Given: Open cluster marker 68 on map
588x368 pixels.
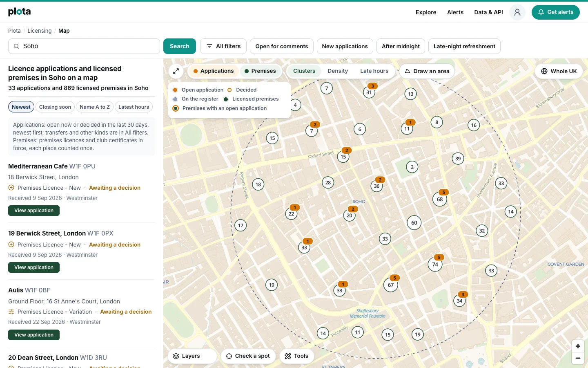Looking at the screenshot, I should coord(440,200).
